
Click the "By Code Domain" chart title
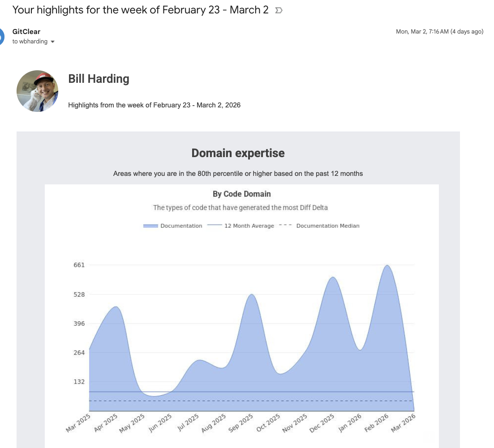coord(241,194)
